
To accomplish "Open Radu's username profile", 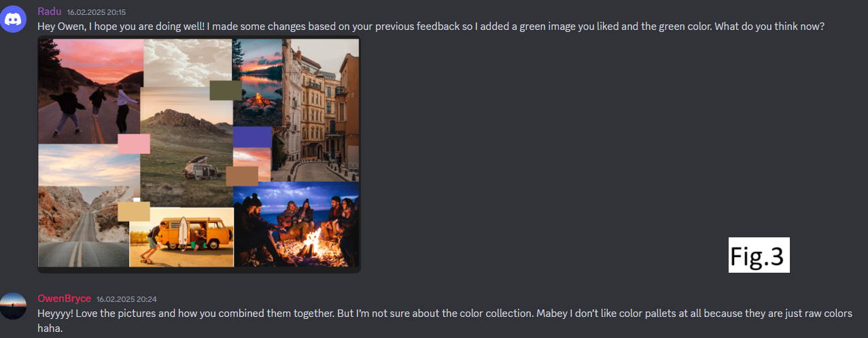I will tap(49, 12).
